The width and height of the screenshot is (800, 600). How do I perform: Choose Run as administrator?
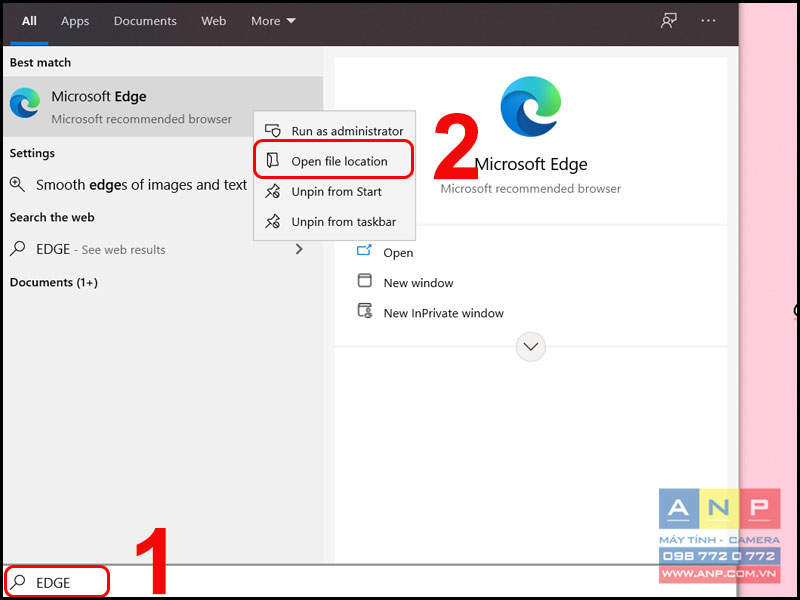pos(334,131)
